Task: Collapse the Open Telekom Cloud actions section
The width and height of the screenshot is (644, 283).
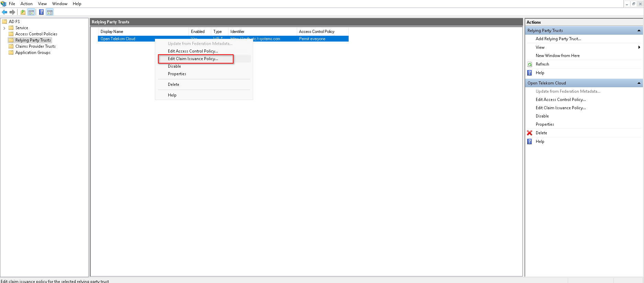Action: 639,83
